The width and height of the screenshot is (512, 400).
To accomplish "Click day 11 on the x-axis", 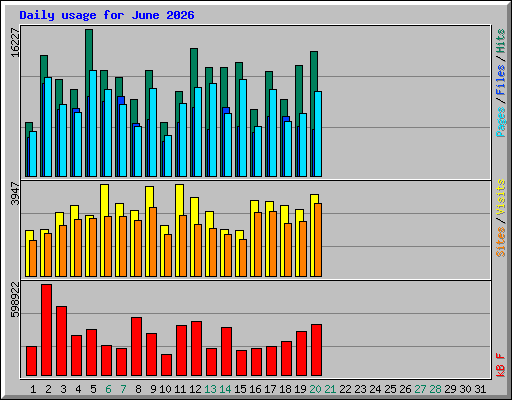I will (180, 389).
